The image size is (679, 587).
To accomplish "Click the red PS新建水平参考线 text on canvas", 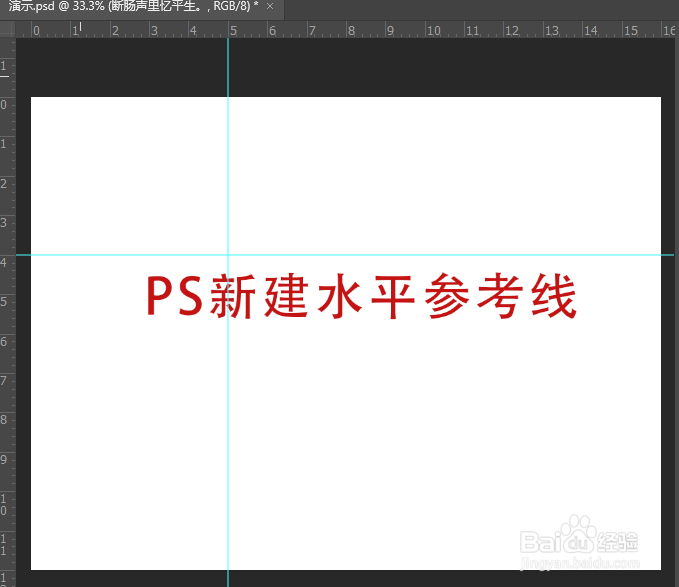I will tap(362, 296).
